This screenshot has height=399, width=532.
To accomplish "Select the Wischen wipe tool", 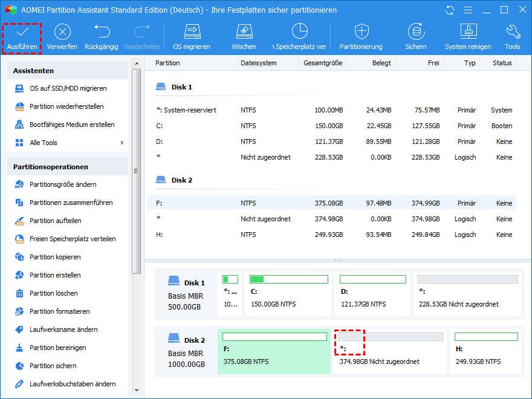I will (x=244, y=33).
